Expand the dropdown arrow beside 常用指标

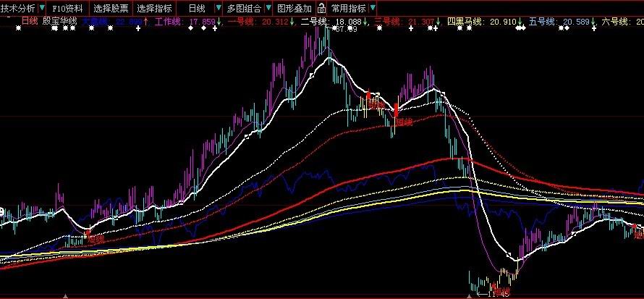pyautogui.click(x=372, y=8)
